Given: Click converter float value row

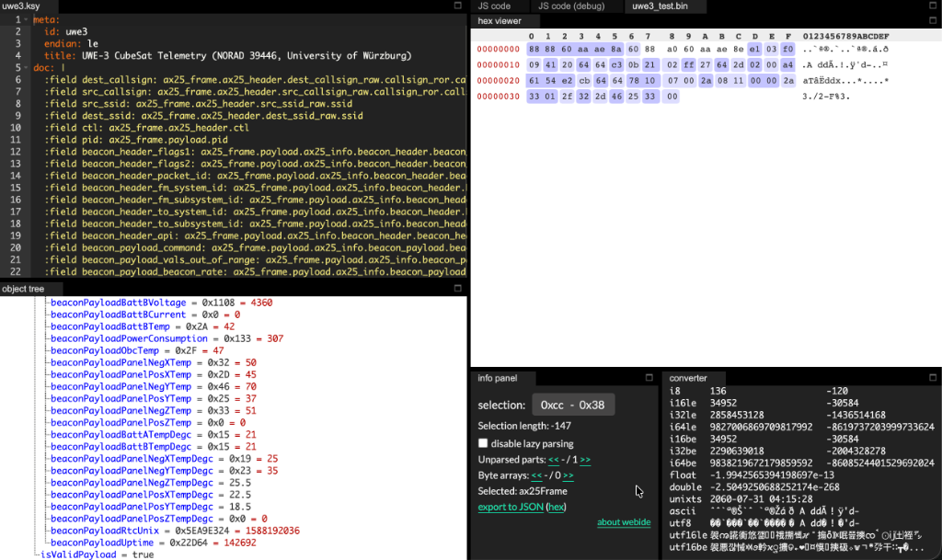Looking at the screenshot, I should 752,474.
